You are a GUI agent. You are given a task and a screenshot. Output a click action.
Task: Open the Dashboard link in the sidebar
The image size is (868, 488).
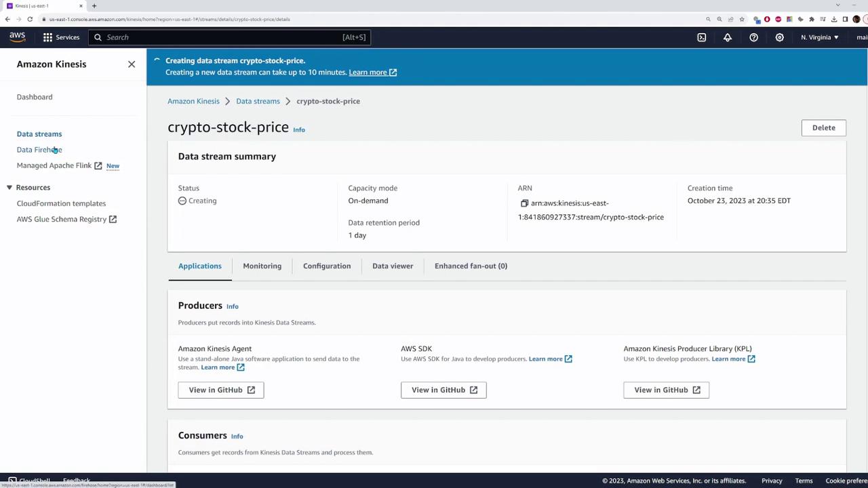pyautogui.click(x=35, y=97)
